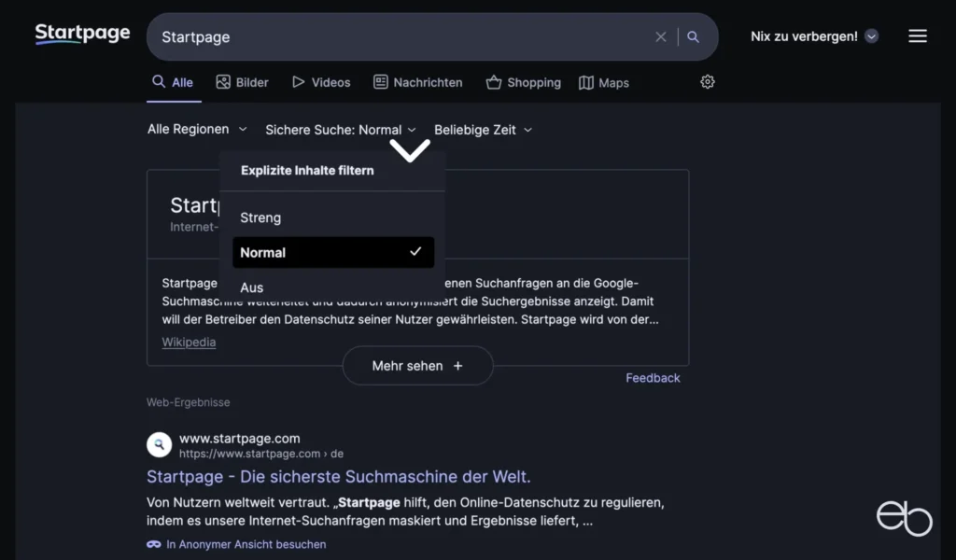Click the magnifier search submit icon
The height and width of the screenshot is (560, 956).
pyautogui.click(x=694, y=37)
